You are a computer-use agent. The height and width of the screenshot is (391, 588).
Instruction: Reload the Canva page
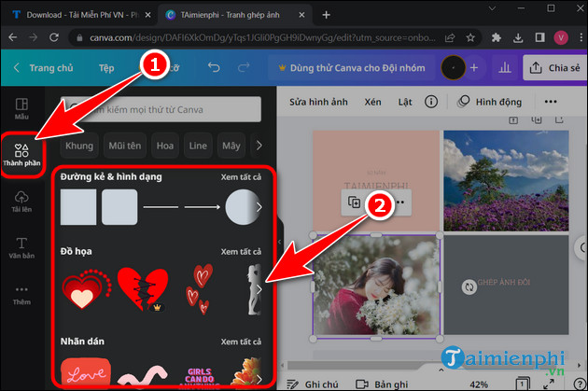(54, 37)
